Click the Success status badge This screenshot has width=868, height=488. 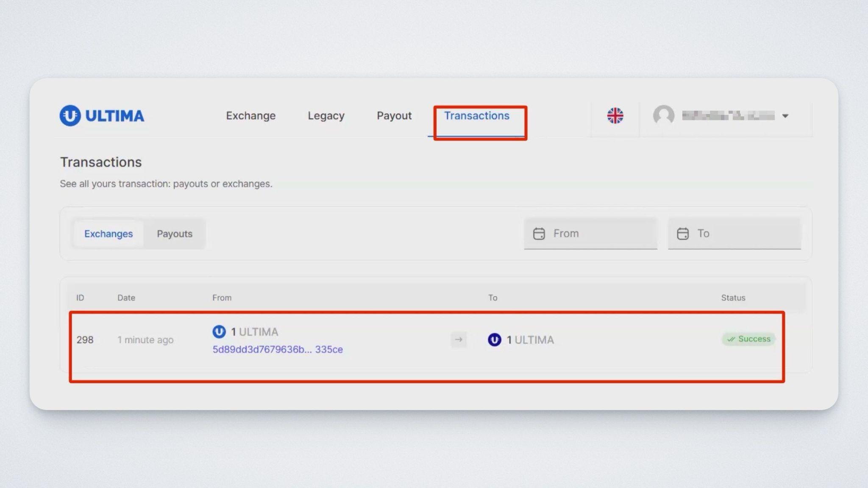pyautogui.click(x=748, y=339)
